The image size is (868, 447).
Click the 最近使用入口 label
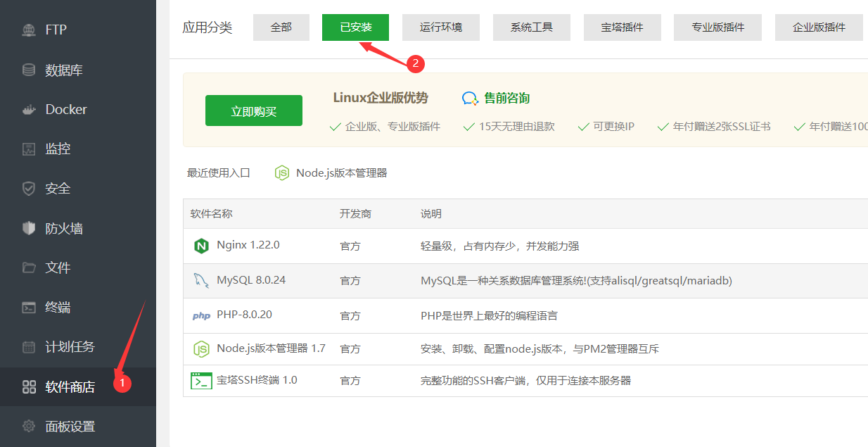pos(219,173)
